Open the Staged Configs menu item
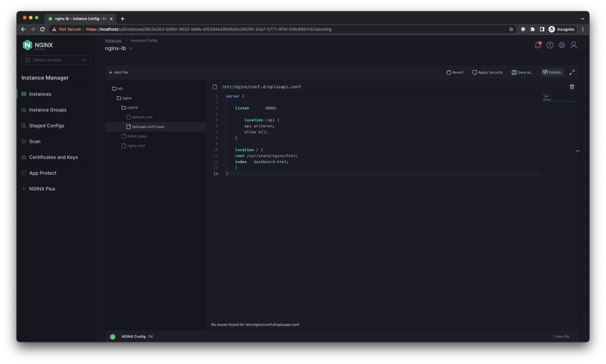 click(x=47, y=126)
